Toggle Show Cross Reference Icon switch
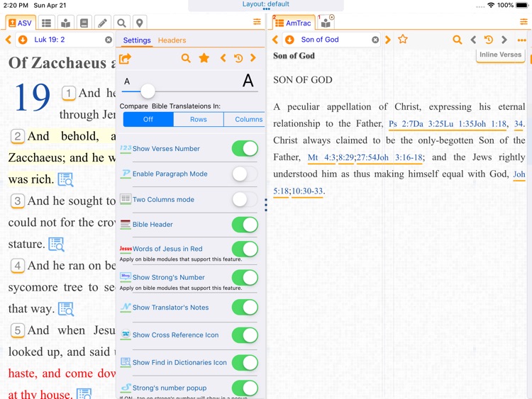 click(245, 335)
